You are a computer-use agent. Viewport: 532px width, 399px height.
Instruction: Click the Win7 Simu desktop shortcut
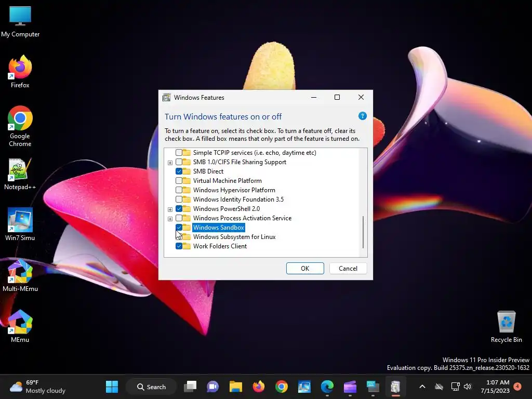tap(20, 224)
